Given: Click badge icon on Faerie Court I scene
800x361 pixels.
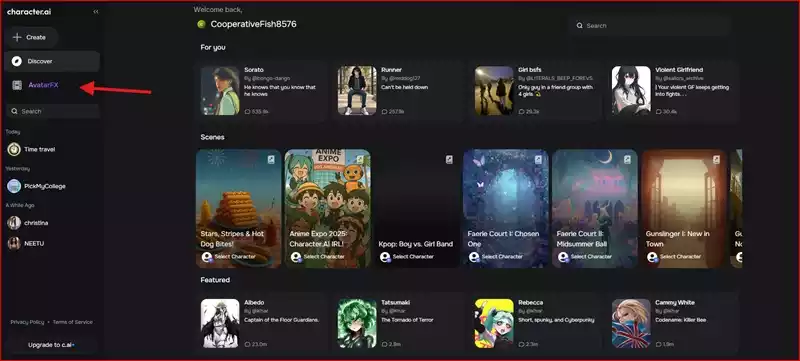Looking at the screenshot, I should tap(538, 160).
